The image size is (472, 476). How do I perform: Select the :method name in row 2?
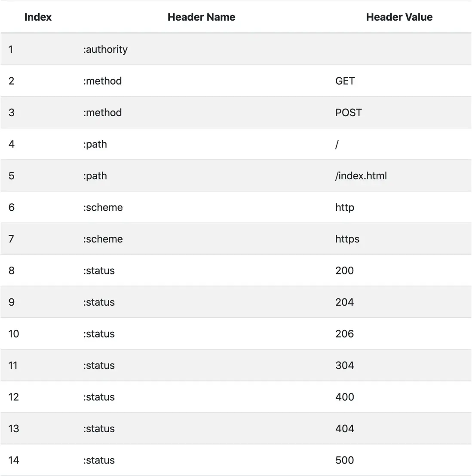102,81
